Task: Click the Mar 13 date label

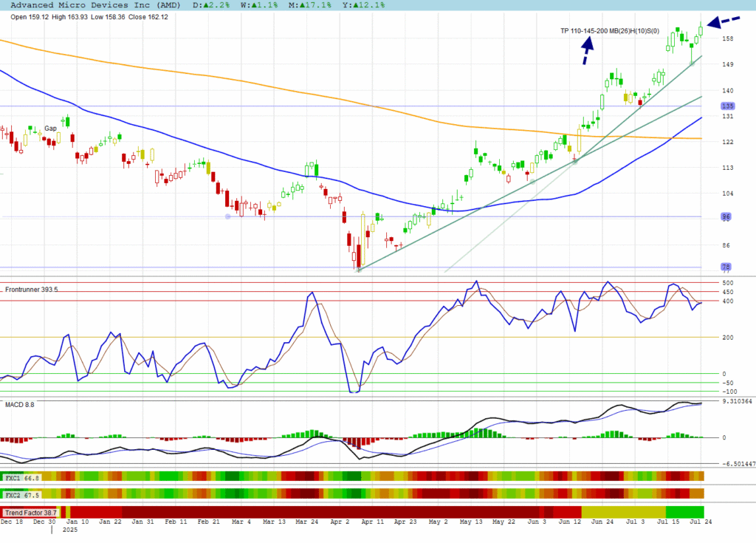Action: [275, 522]
